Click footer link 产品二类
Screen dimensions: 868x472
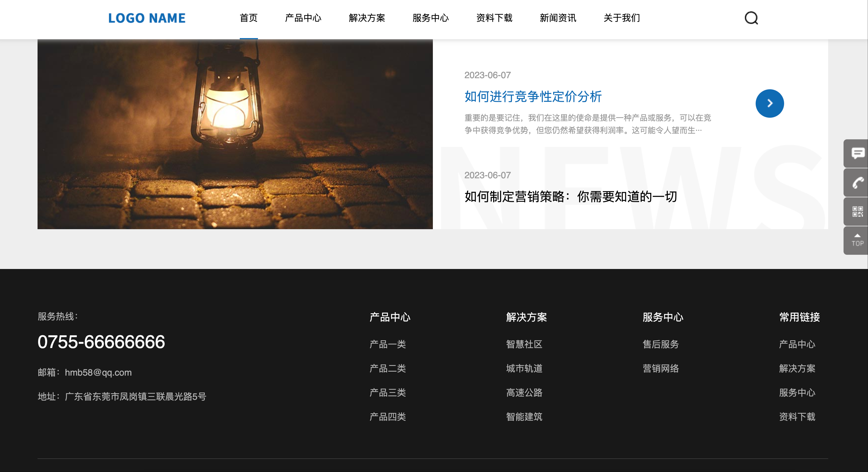(388, 369)
